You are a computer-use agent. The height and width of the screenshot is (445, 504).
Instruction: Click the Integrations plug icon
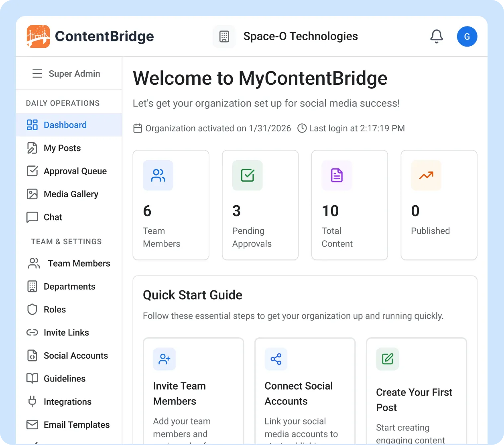point(32,402)
